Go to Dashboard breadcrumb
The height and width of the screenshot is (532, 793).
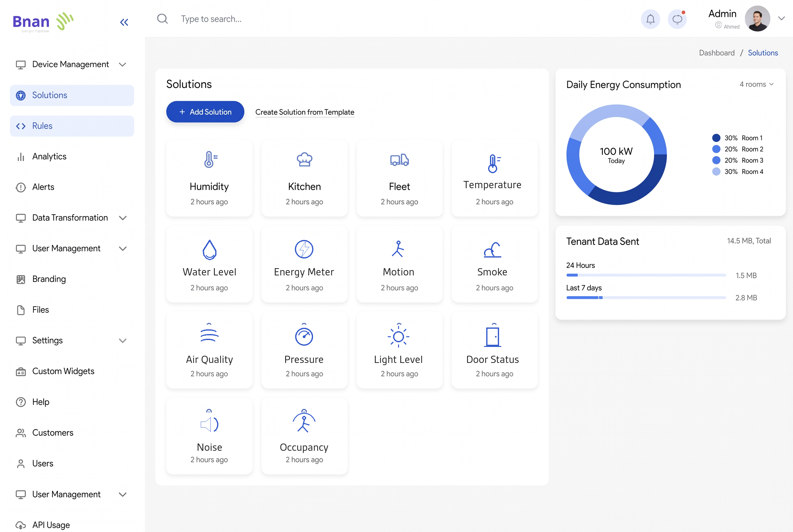pos(716,53)
